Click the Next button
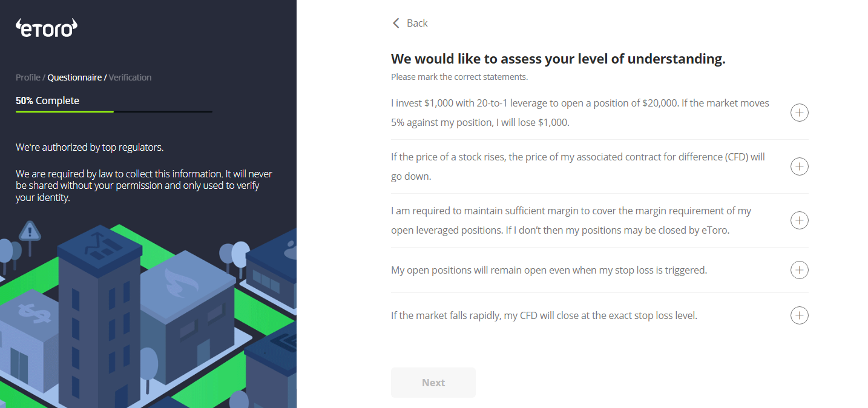 point(433,382)
